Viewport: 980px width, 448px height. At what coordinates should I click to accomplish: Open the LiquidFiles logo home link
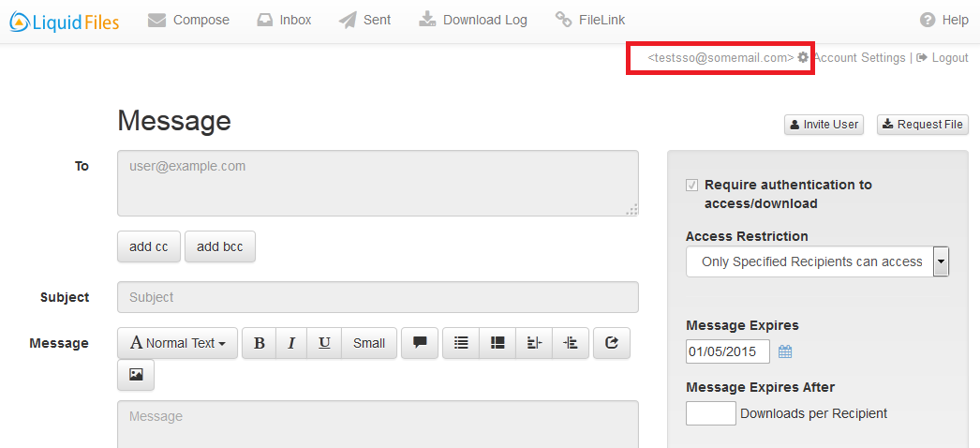coord(65,22)
